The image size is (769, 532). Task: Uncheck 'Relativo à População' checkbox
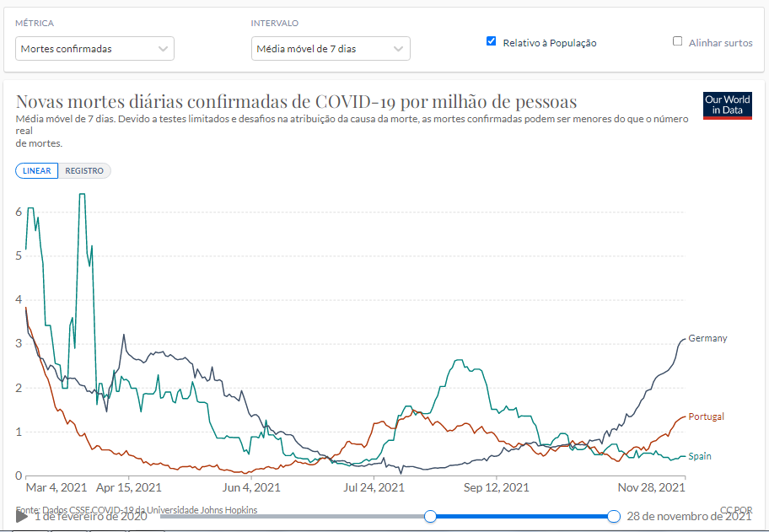tap(492, 41)
